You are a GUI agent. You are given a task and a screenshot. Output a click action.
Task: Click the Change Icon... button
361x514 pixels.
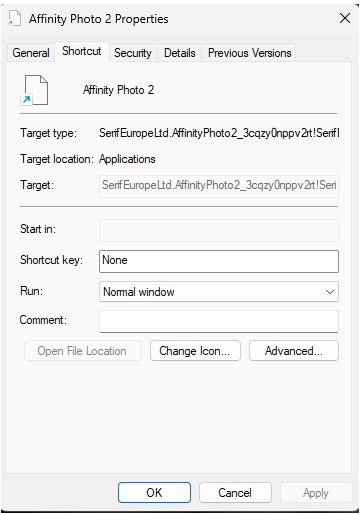(195, 351)
